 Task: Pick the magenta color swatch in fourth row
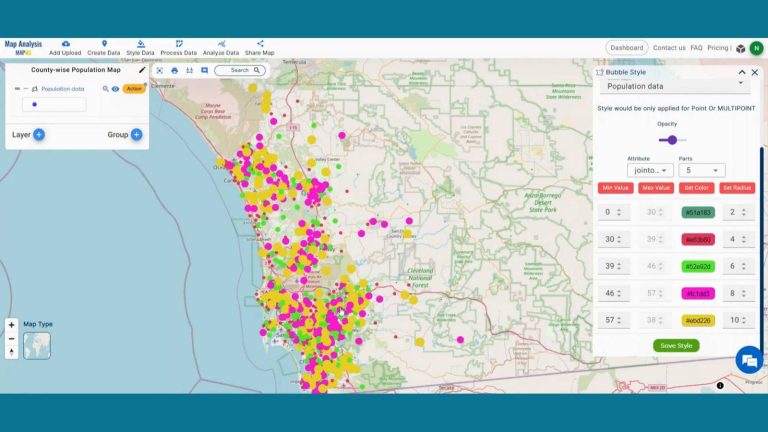click(x=698, y=293)
